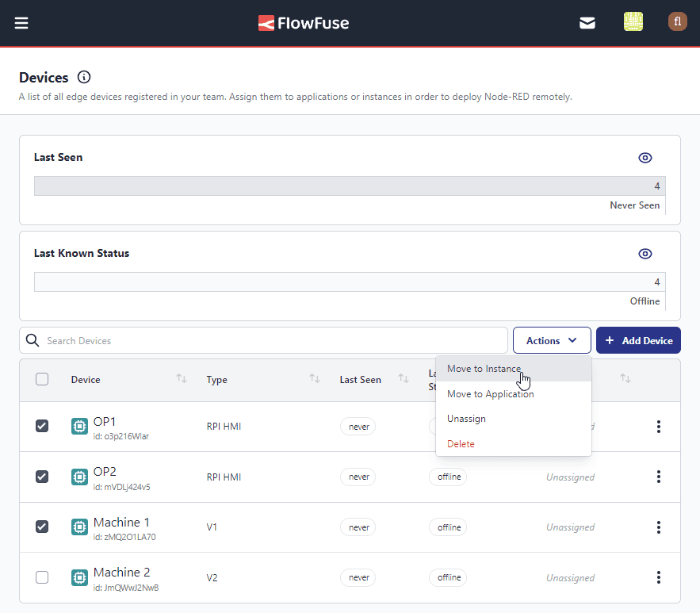700x613 pixels.
Task: Open the user profile avatar labeled fl
Action: [x=678, y=21]
